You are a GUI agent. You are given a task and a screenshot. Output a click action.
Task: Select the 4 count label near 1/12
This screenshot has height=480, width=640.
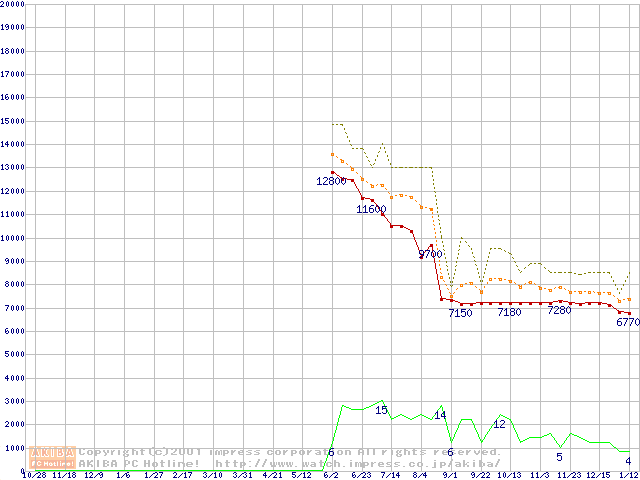629,462
